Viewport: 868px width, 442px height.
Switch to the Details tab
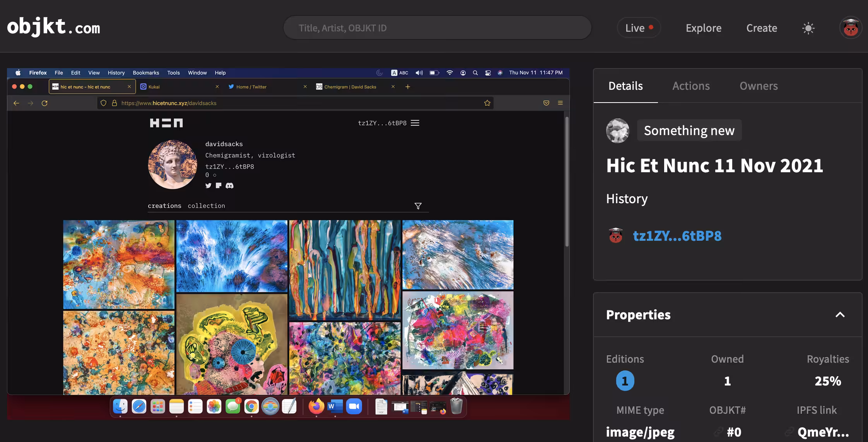(625, 86)
